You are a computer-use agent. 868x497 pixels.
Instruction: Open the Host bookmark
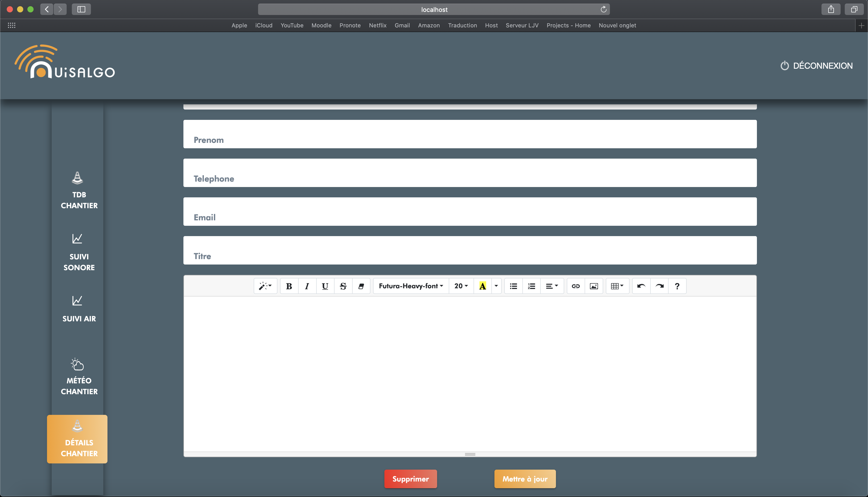coord(491,25)
